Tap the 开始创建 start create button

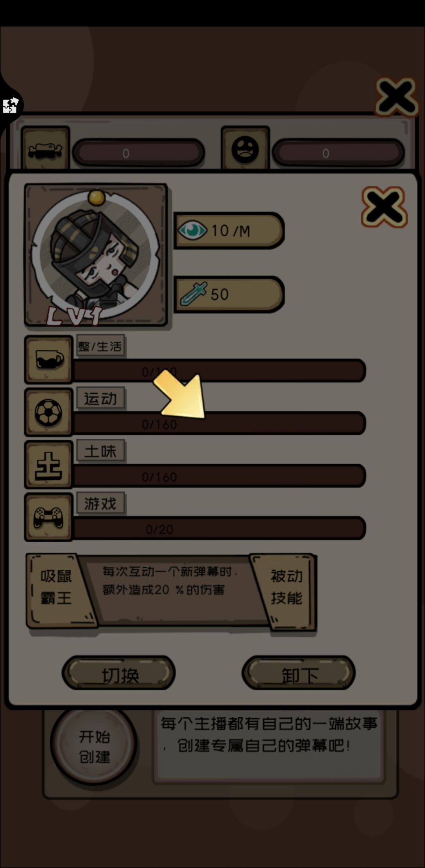[94, 746]
